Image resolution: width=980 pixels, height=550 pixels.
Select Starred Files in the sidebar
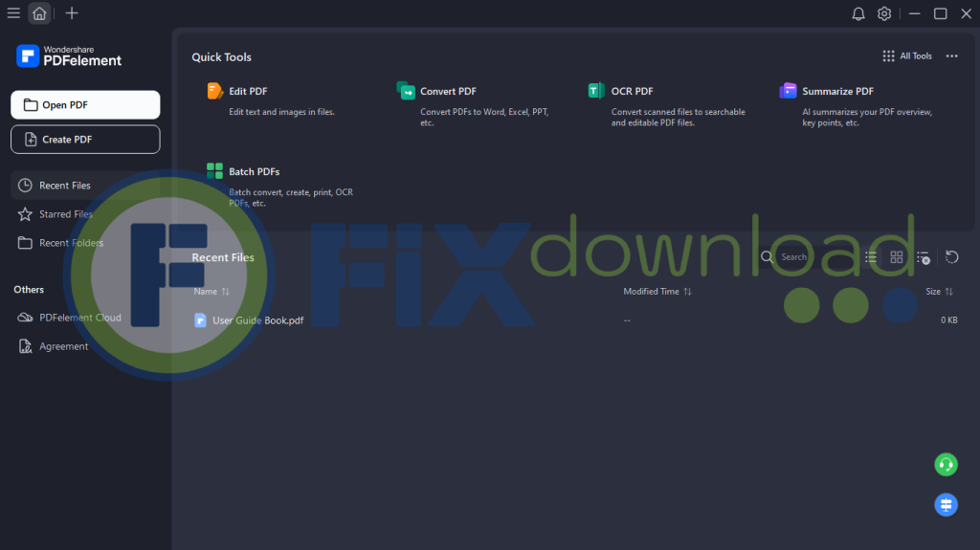coord(65,214)
